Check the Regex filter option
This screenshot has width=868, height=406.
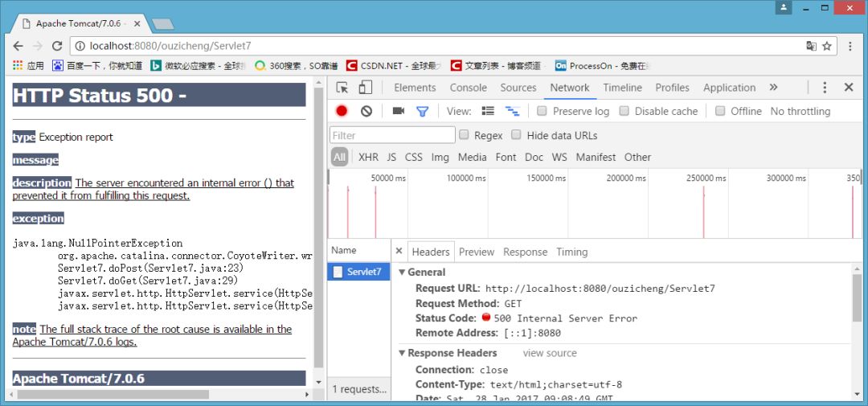(x=464, y=134)
